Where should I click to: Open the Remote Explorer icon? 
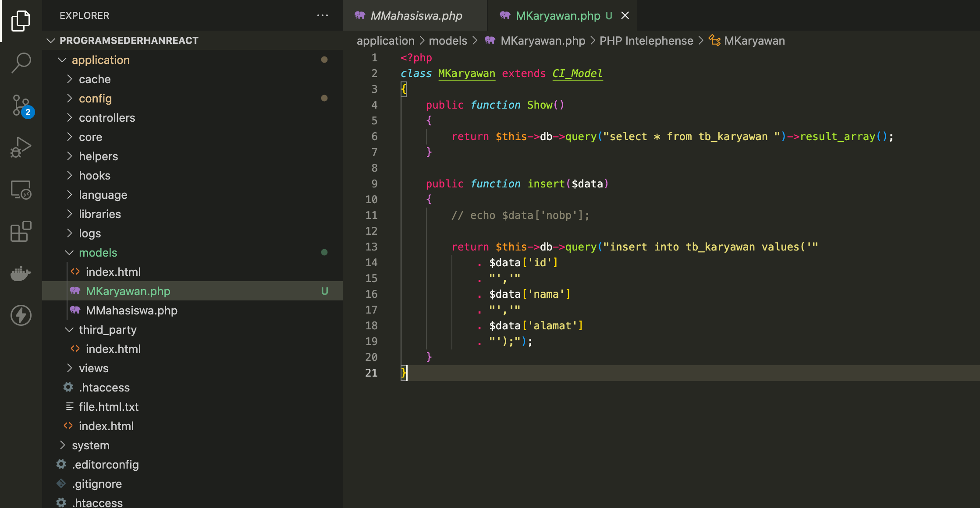point(21,190)
